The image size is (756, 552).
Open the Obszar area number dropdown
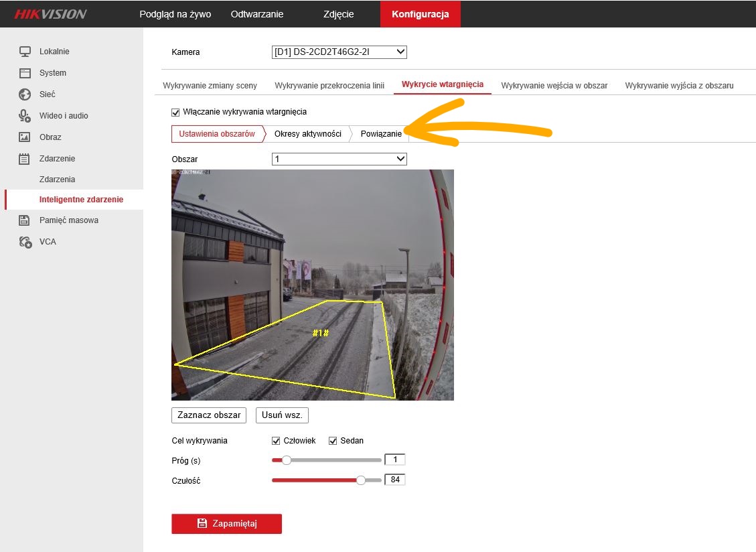339,159
